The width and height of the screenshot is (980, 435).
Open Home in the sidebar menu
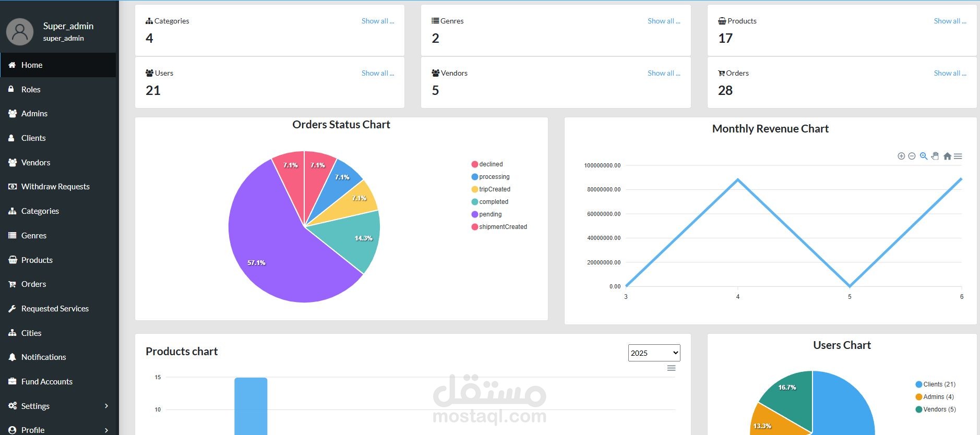pos(58,65)
